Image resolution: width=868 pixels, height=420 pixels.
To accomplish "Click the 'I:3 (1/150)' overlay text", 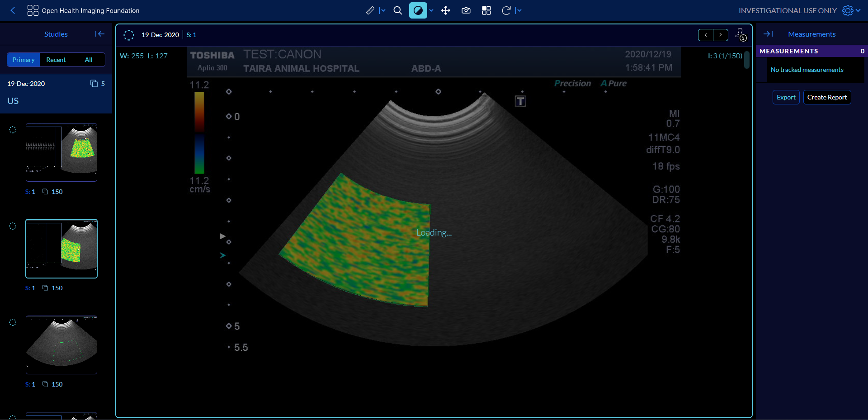I will pos(725,56).
